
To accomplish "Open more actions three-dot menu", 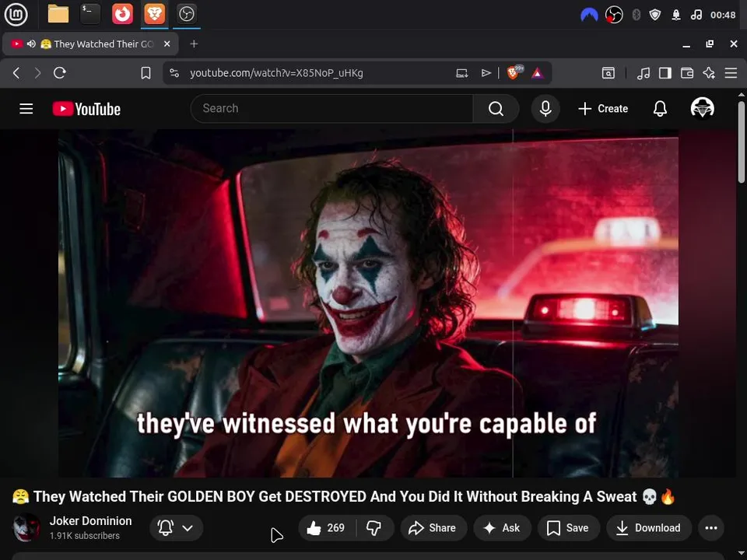I will tap(710, 527).
